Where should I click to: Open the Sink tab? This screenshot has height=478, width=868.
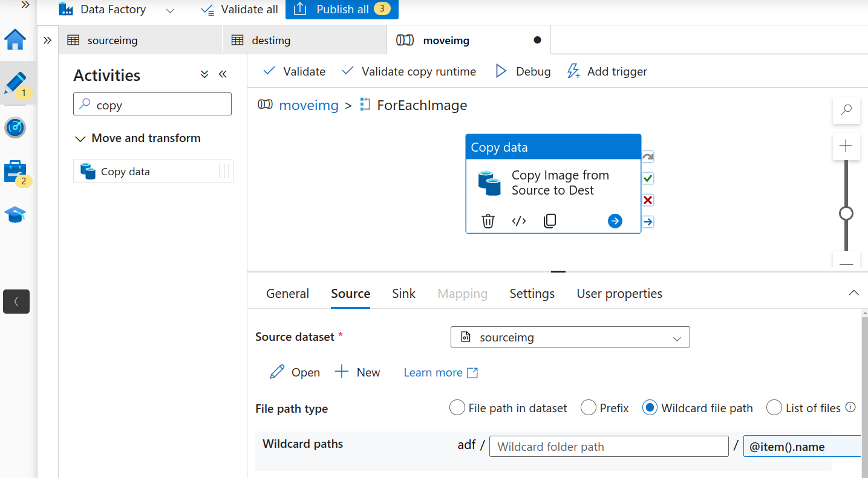click(x=403, y=294)
